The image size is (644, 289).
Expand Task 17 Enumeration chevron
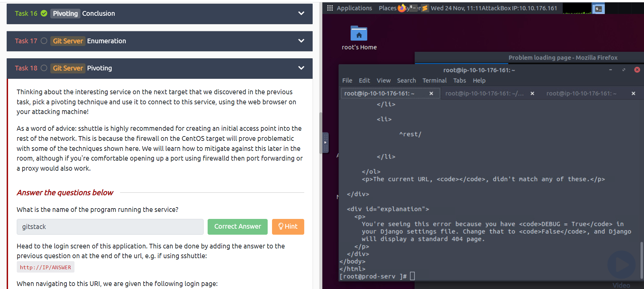pyautogui.click(x=301, y=41)
